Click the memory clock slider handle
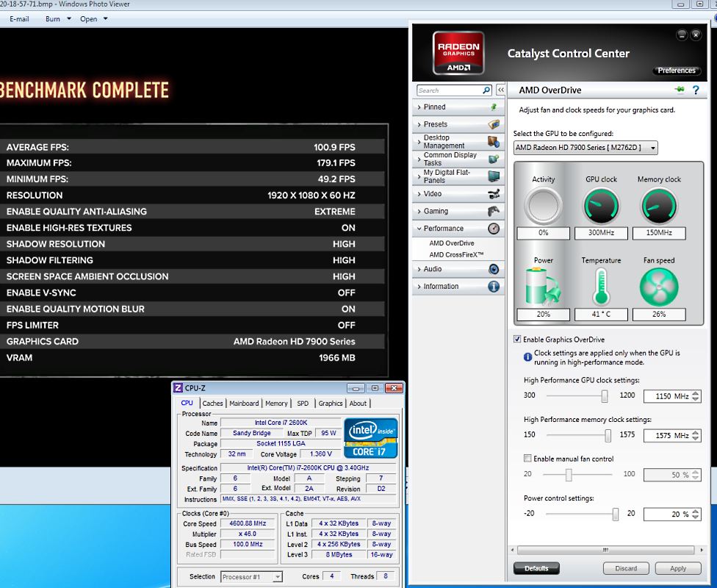 tap(608, 435)
